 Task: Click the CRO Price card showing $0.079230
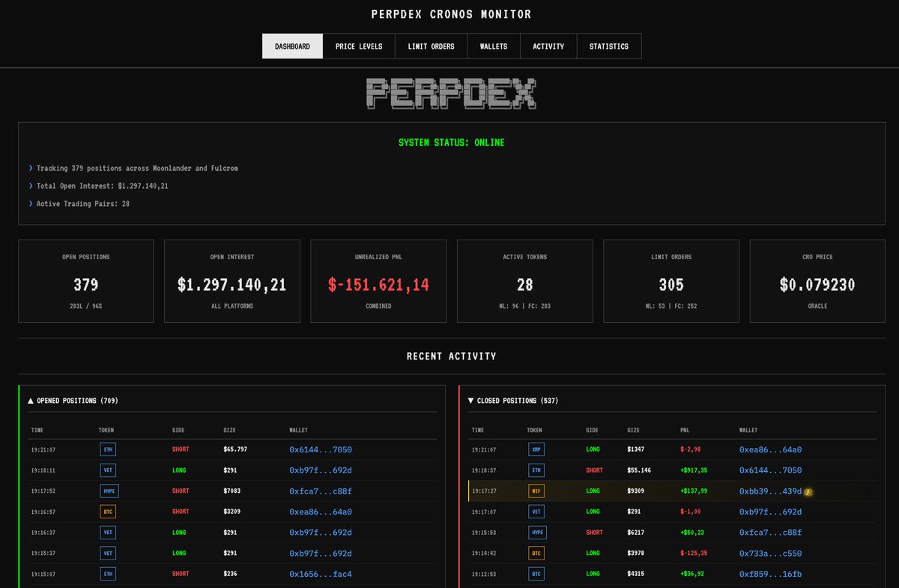[x=817, y=281]
